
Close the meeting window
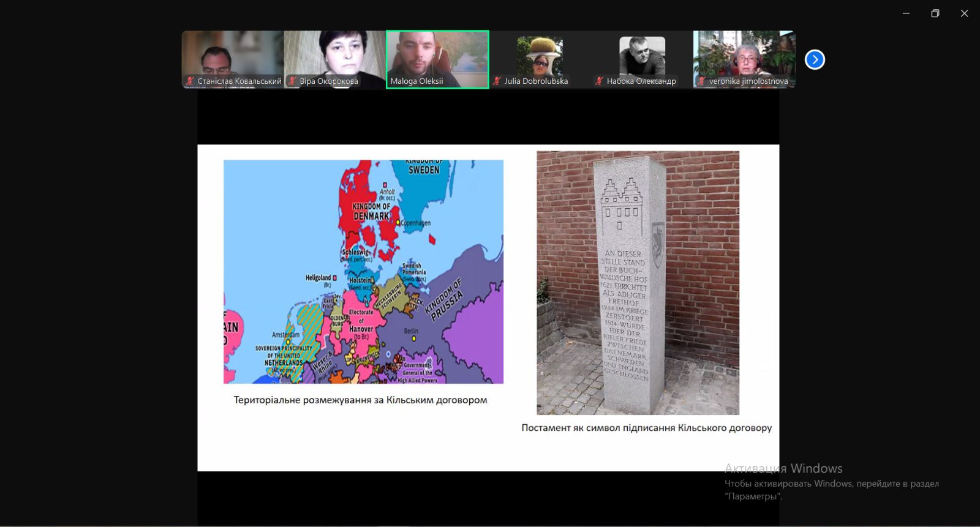tap(964, 13)
